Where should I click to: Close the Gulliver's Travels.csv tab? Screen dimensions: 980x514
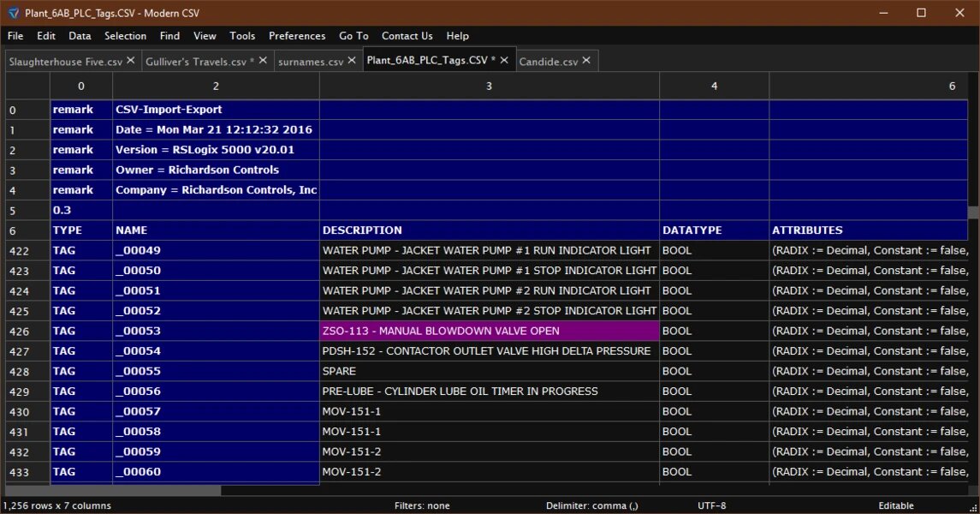coord(263,61)
